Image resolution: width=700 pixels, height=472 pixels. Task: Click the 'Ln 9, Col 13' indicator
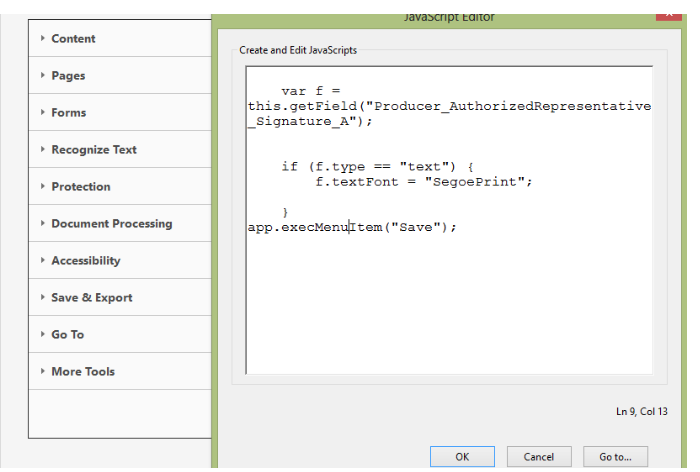[x=642, y=411]
